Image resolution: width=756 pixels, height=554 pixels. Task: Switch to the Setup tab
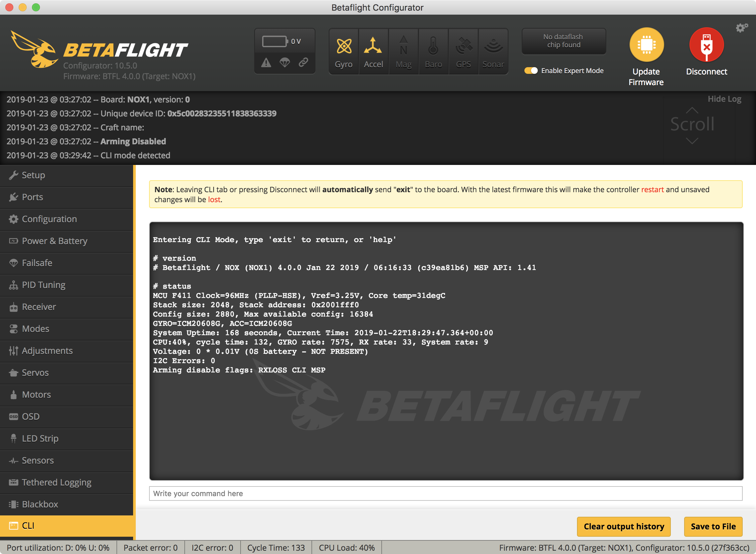(x=33, y=175)
